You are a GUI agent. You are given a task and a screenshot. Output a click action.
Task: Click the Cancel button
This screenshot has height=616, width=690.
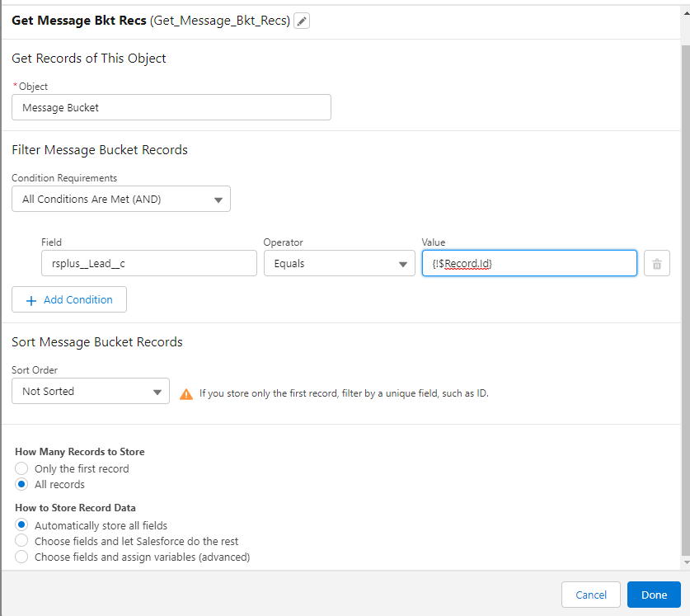point(590,595)
